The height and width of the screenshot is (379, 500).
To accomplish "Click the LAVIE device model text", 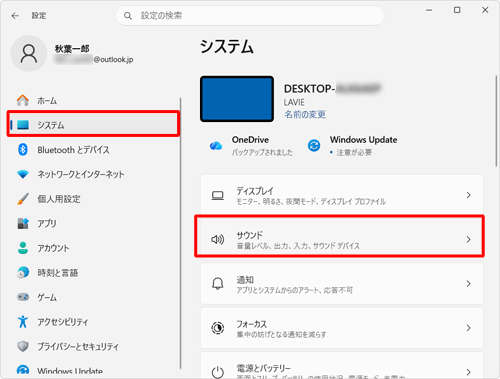I will pos(294,102).
